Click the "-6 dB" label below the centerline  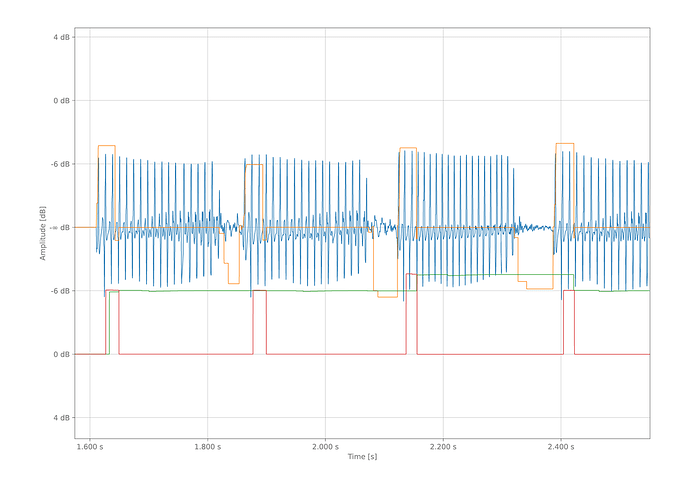tap(60, 291)
